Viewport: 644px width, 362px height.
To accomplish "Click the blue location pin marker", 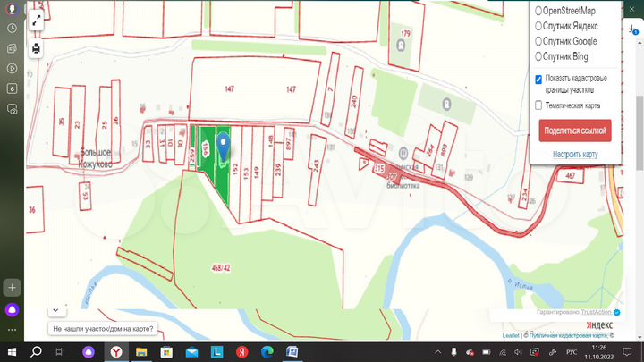I will click(224, 143).
